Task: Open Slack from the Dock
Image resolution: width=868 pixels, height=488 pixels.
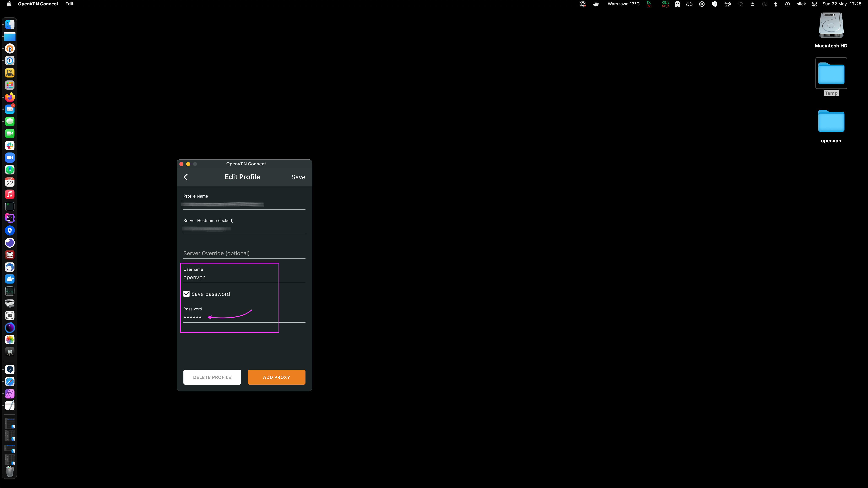Action: (x=10, y=146)
